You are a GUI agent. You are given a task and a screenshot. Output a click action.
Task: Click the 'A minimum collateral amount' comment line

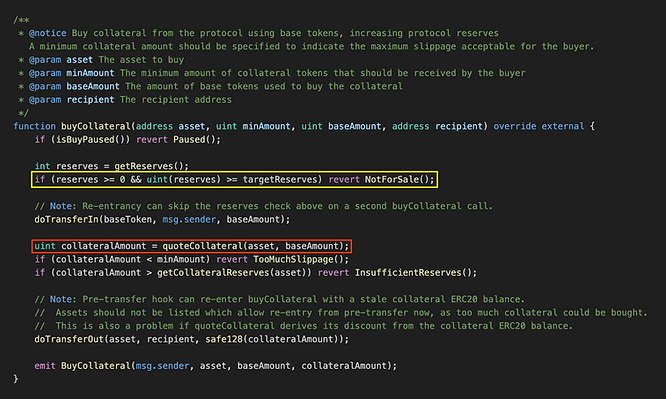coord(311,46)
